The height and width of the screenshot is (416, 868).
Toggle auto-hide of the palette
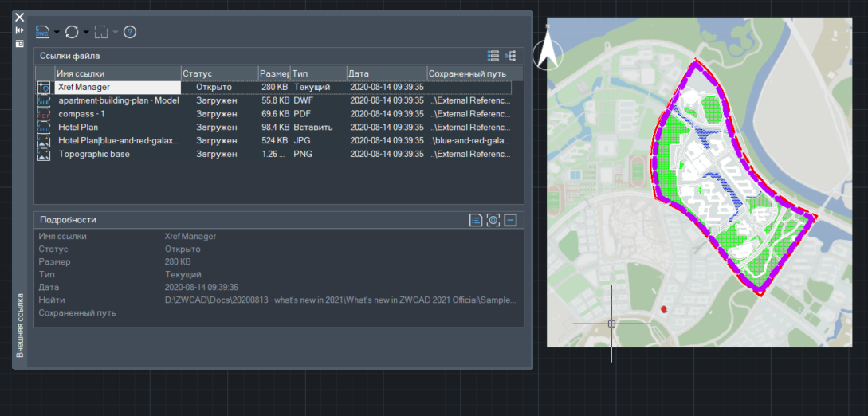(19, 30)
